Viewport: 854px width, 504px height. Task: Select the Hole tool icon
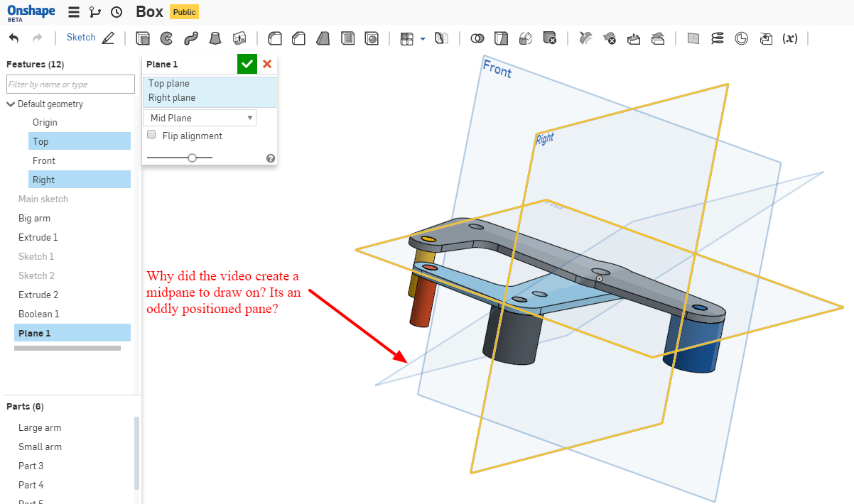[x=372, y=38]
